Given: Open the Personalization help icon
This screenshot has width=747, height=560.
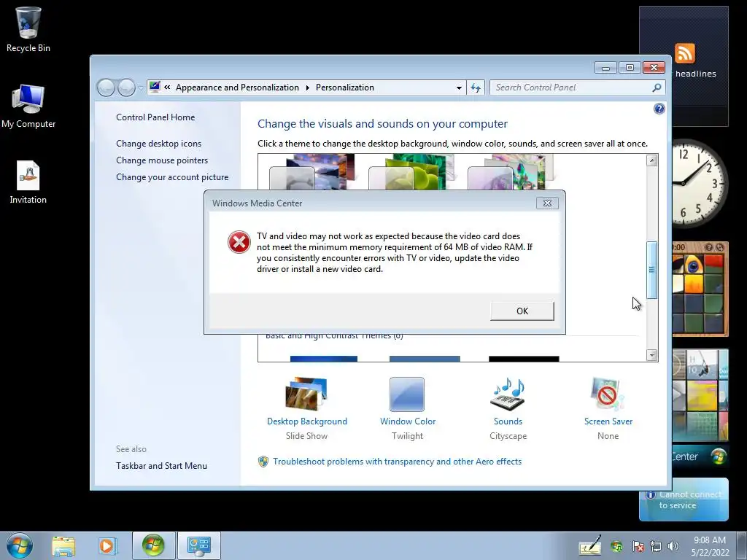Looking at the screenshot, I should click(659, 109).
